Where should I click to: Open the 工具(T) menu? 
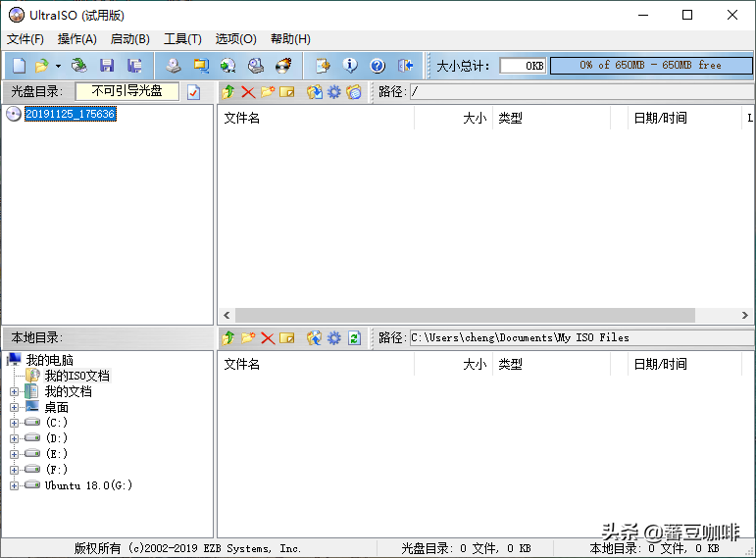coord(182,39)
